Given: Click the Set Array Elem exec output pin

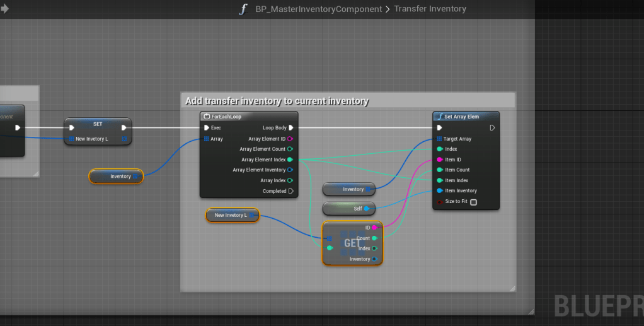Looking at the screenshot, I should click(492, 127).
